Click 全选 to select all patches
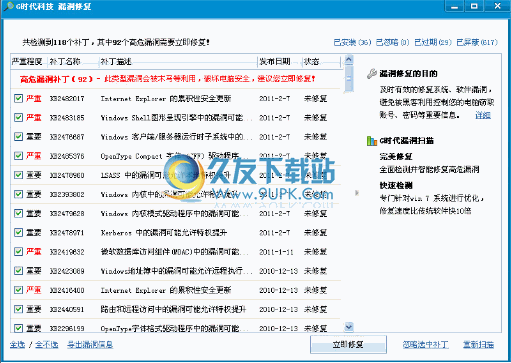511x363 pixels. pos(18,344)
